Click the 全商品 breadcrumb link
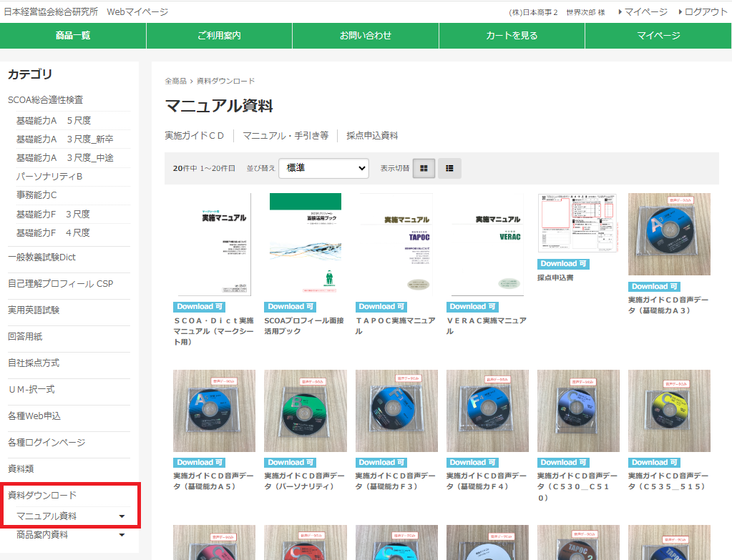 [x=175, y=82]
